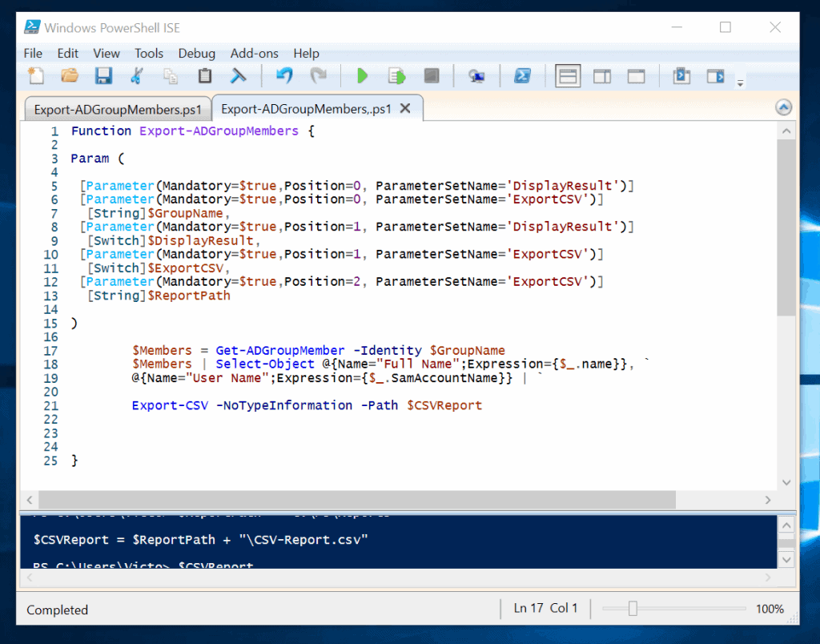This screenshot has height=644, width=820.
Task: Toggle Show Script Pane Top layout
Action: 568,75
